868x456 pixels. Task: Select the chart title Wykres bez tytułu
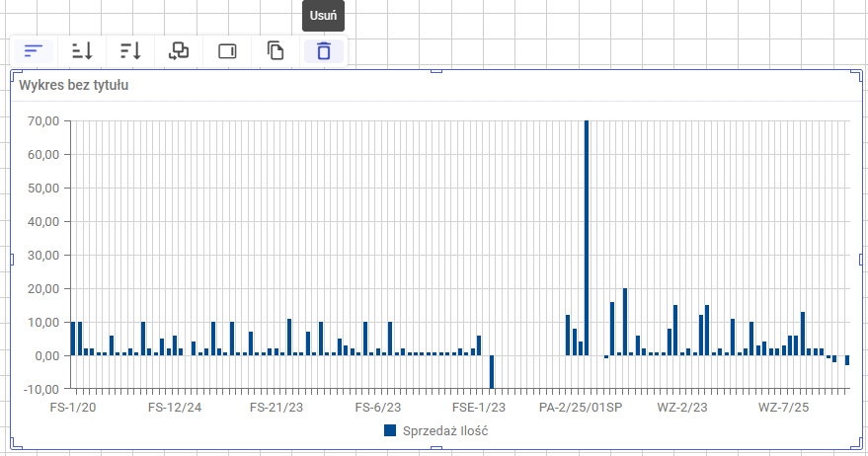[x=74, y=85]
